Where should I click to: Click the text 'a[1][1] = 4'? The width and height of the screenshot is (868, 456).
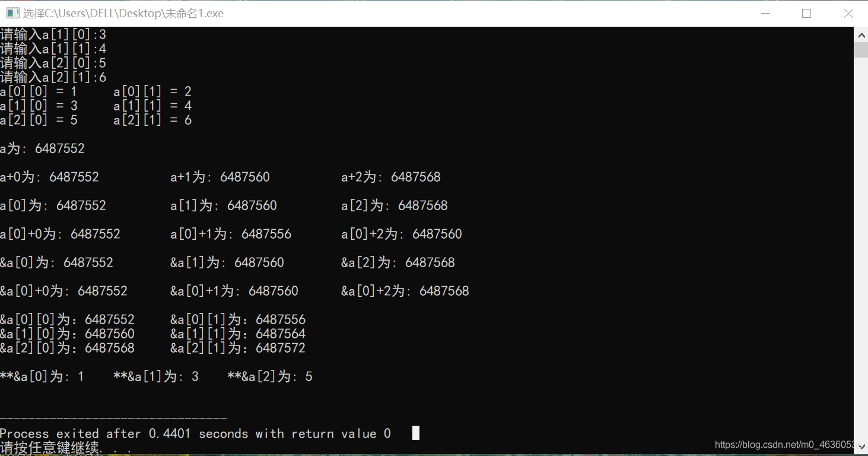pos(152,106)
